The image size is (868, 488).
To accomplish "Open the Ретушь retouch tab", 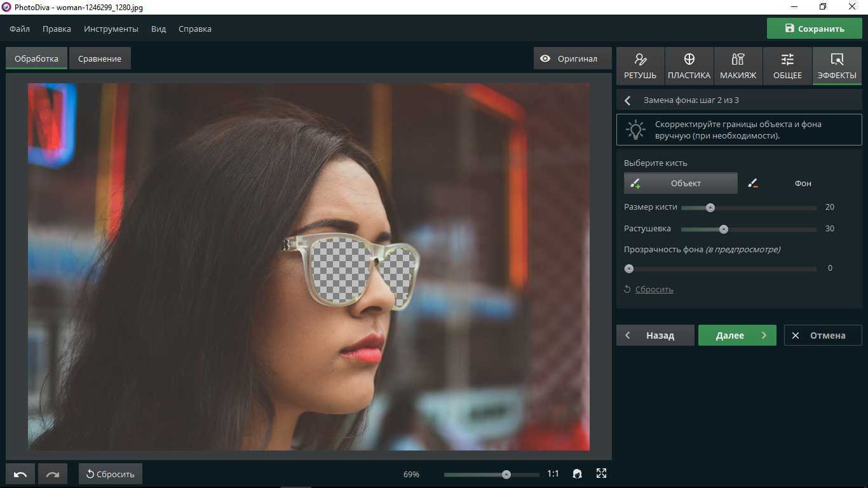I will point(640,66).
